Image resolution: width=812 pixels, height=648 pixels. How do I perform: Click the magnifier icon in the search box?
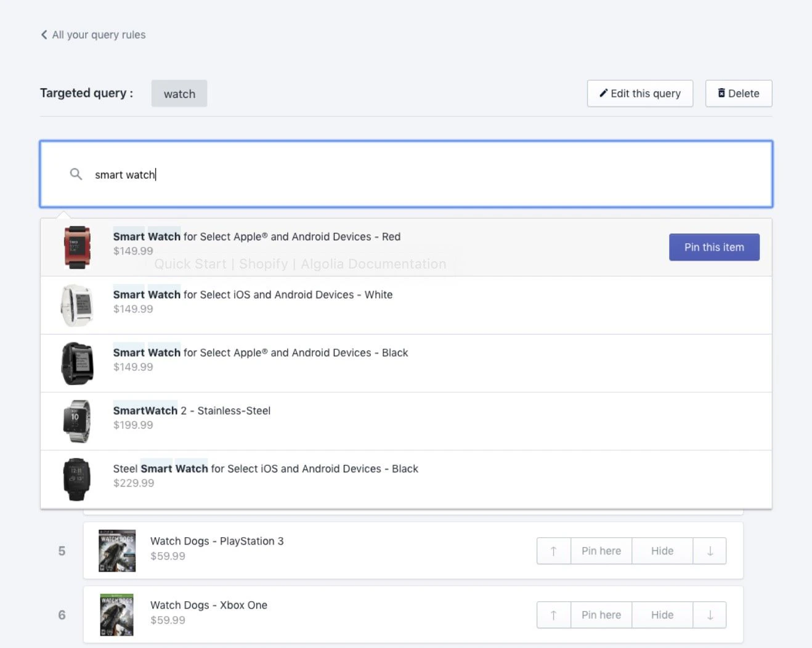point(76,174)
